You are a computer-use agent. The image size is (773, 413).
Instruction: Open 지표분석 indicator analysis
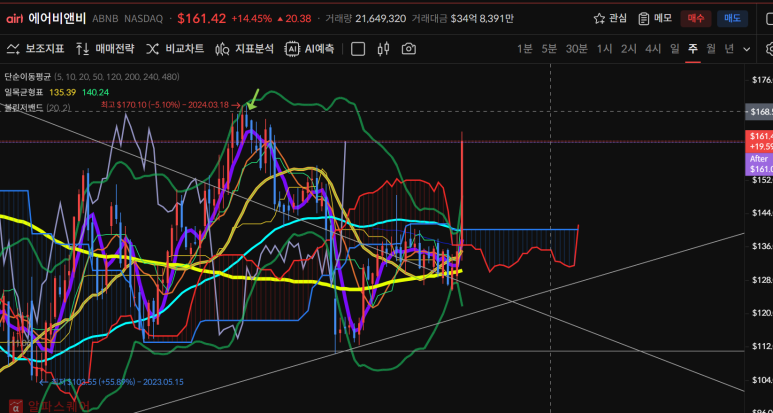[x=244, y=49]
